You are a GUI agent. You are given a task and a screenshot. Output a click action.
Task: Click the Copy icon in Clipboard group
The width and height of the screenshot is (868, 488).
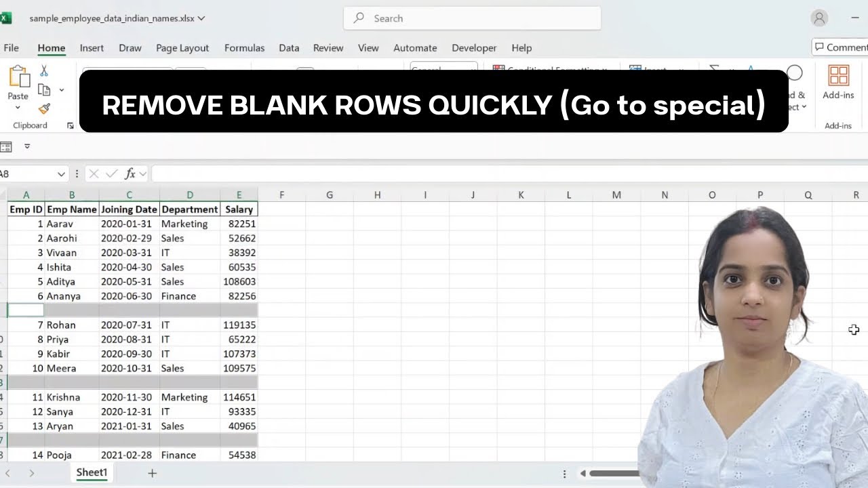44,90
